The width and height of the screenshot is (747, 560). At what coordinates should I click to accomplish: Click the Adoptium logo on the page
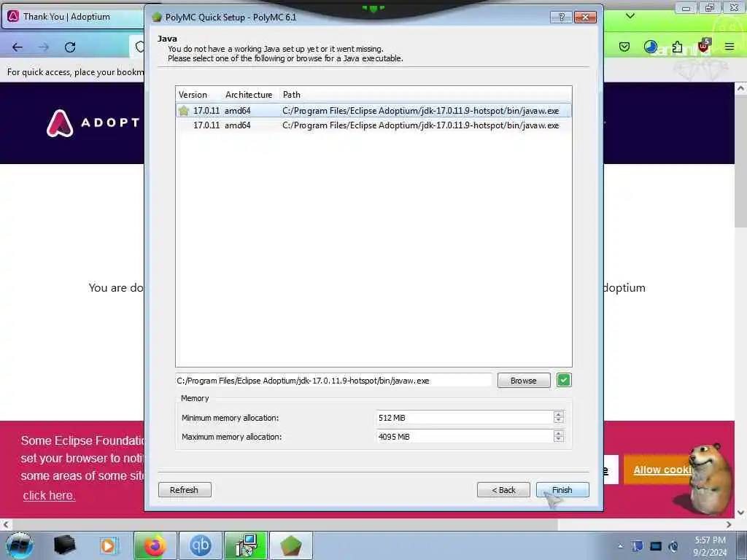point(93,122)
